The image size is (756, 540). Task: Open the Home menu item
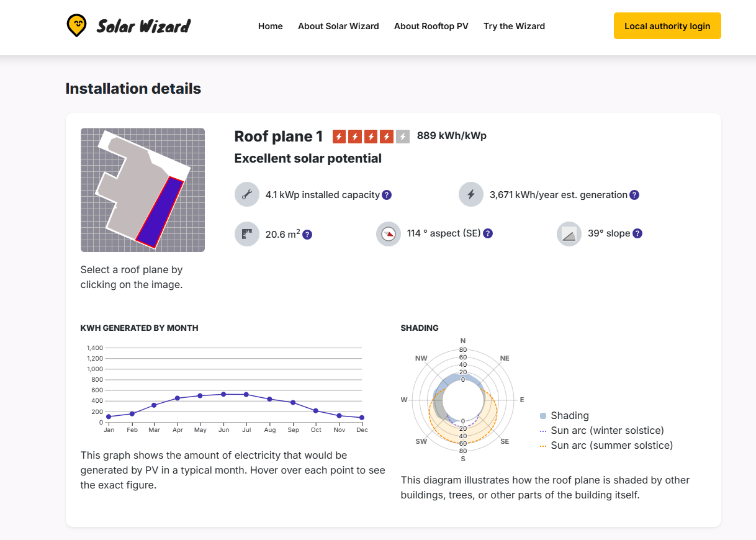pos(271,26)
